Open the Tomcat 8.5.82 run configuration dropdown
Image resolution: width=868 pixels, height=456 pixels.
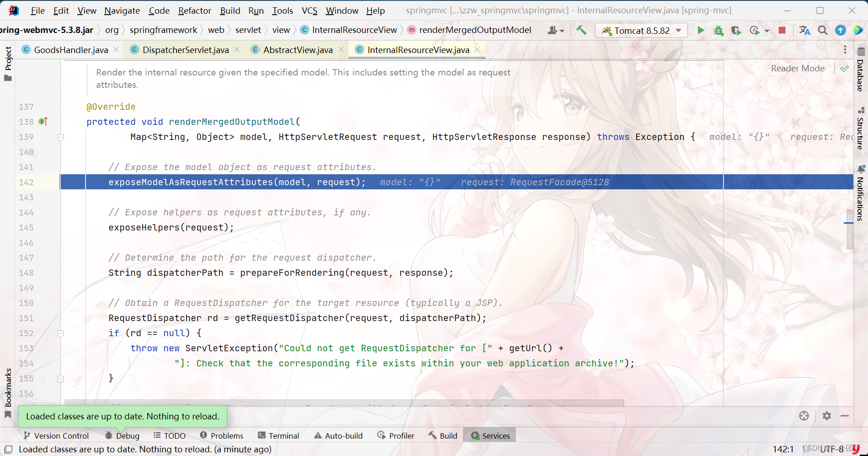[x=642, y=30]
